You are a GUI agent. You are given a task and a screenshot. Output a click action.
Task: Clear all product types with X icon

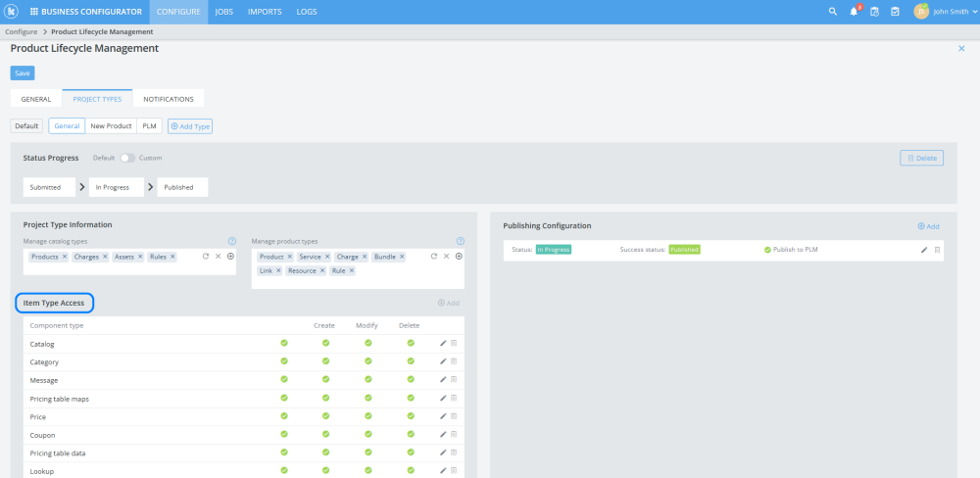point(446,257)
